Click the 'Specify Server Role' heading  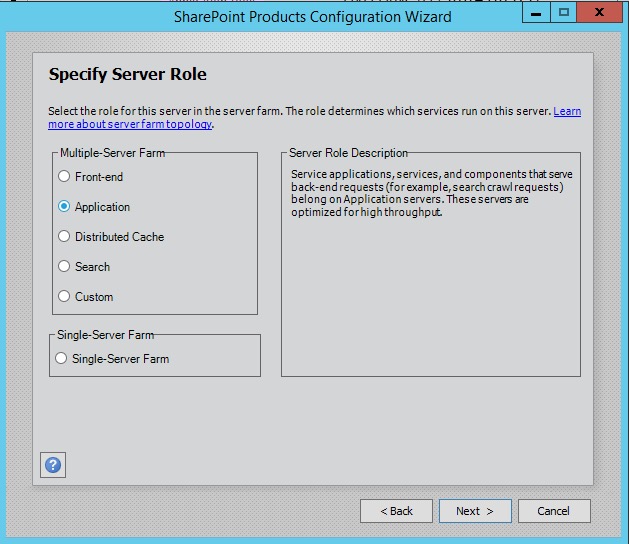pyautogui.click(x=128, y=75)
